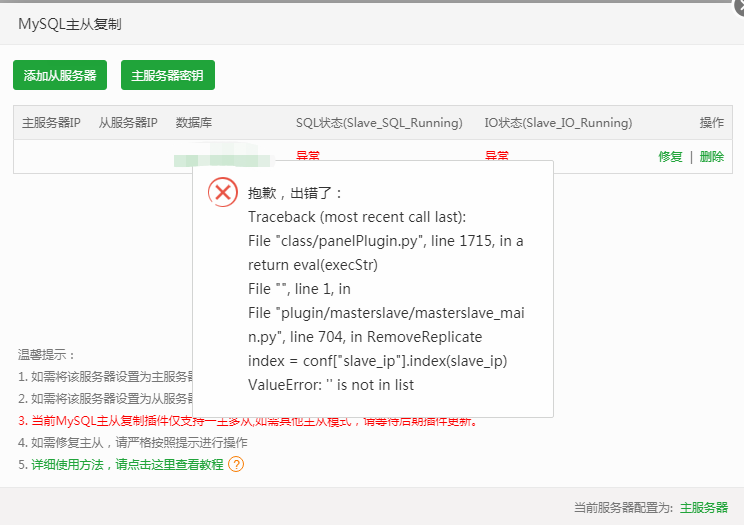744x525 pixels.
Task: Click the MySQL主从复制 dialog title
Action: pyautogui.click(x=70, y=24)
